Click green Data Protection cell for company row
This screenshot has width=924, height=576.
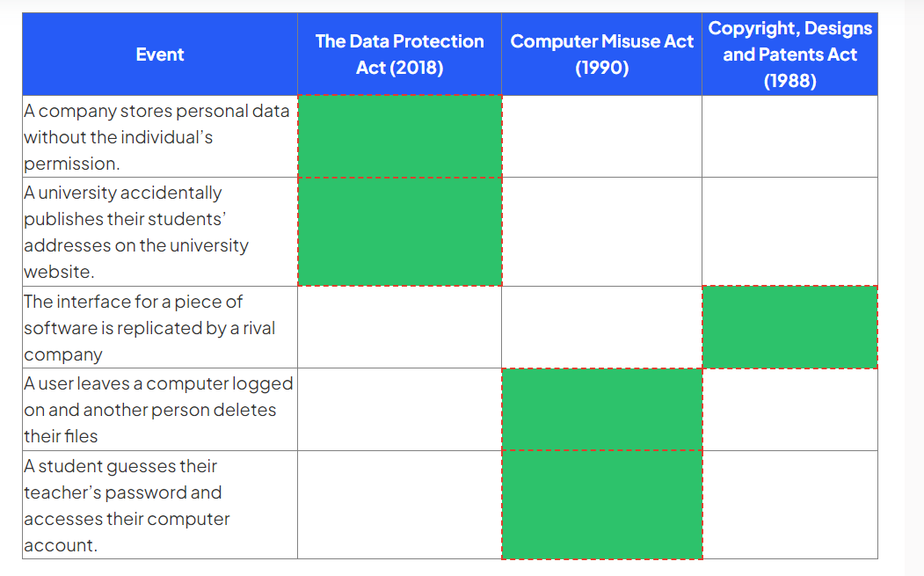(399, 137)
